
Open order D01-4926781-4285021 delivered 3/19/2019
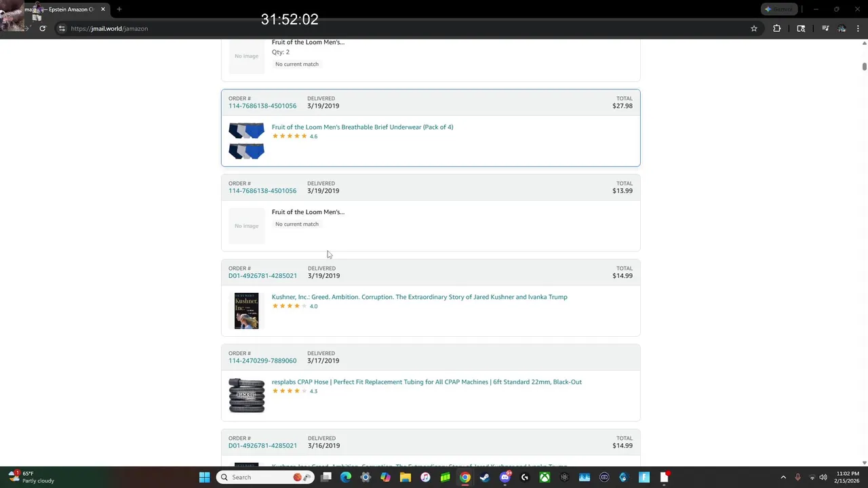(x=262, y=276)
